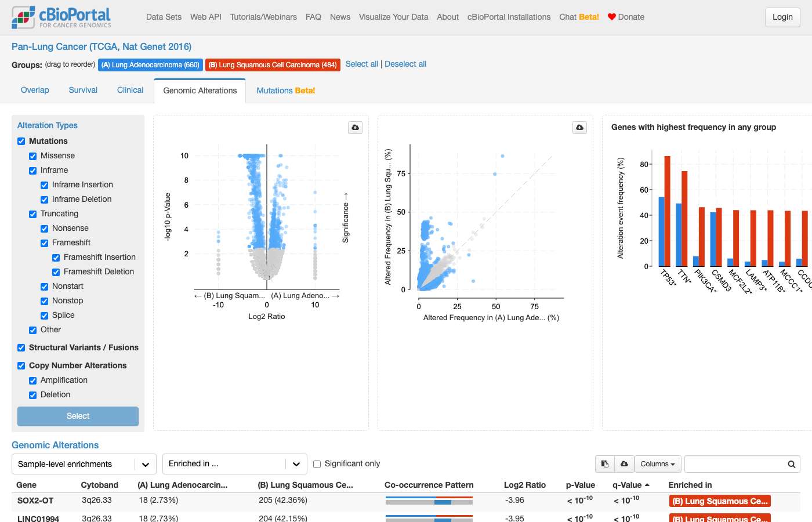This screenshot has height=522, width=812.
Task: Sort table by p-Value column
Action: [581, 485]
